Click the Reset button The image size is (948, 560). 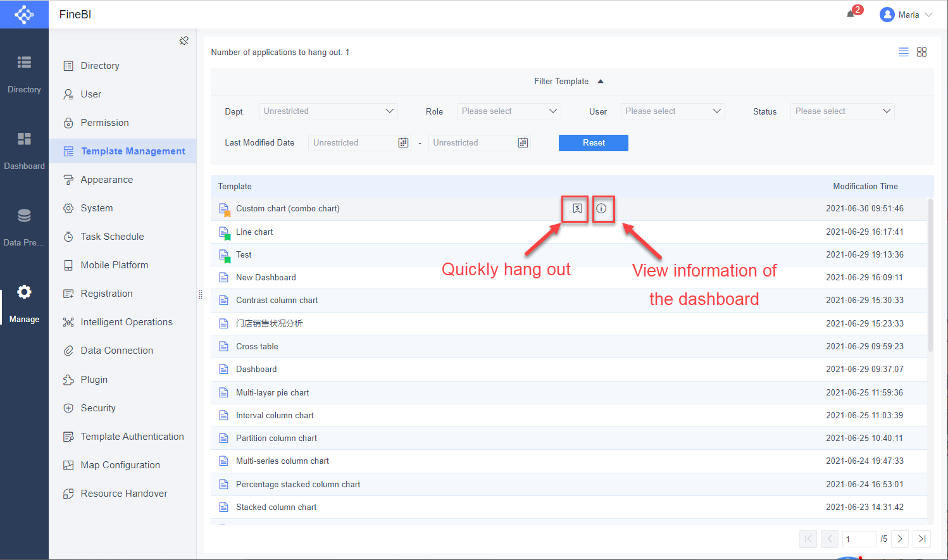coord(593,142)
